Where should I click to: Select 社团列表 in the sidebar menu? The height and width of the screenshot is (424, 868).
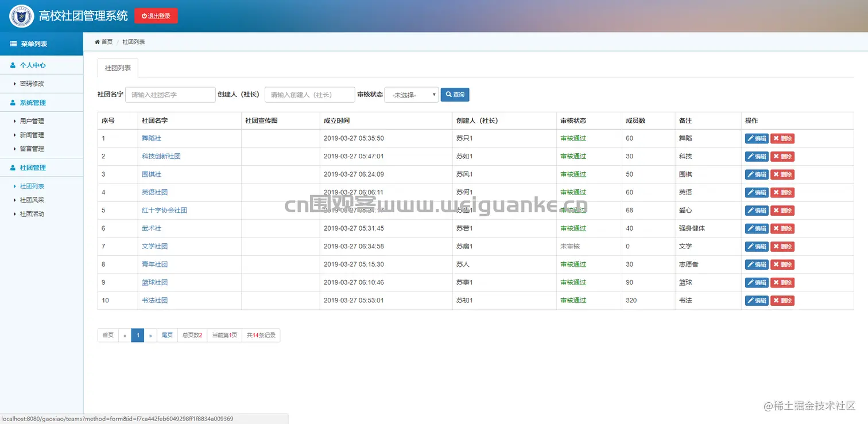pos(32,186)
